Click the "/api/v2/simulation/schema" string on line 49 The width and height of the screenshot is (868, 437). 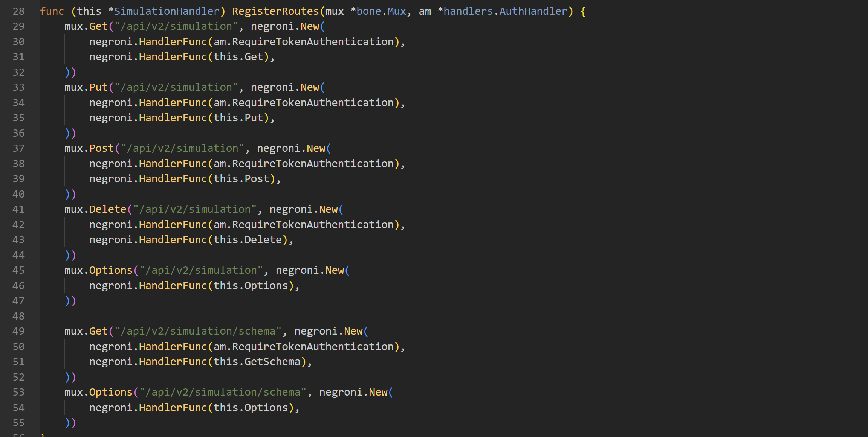(x=198, y=331)
